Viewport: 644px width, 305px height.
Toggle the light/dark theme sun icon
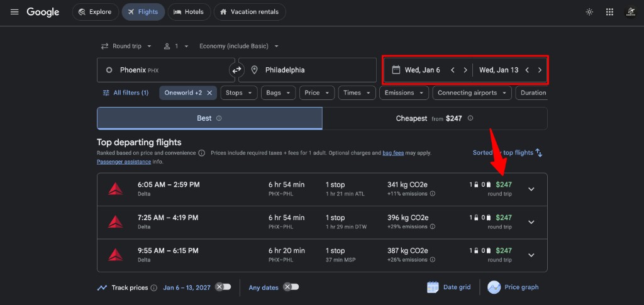pos(589,12)
